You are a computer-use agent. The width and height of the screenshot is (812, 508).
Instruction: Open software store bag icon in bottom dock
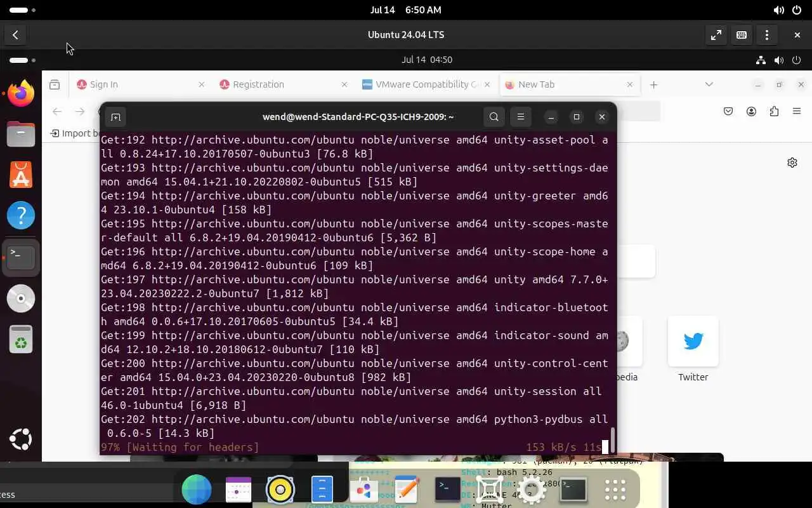(364, 490)
